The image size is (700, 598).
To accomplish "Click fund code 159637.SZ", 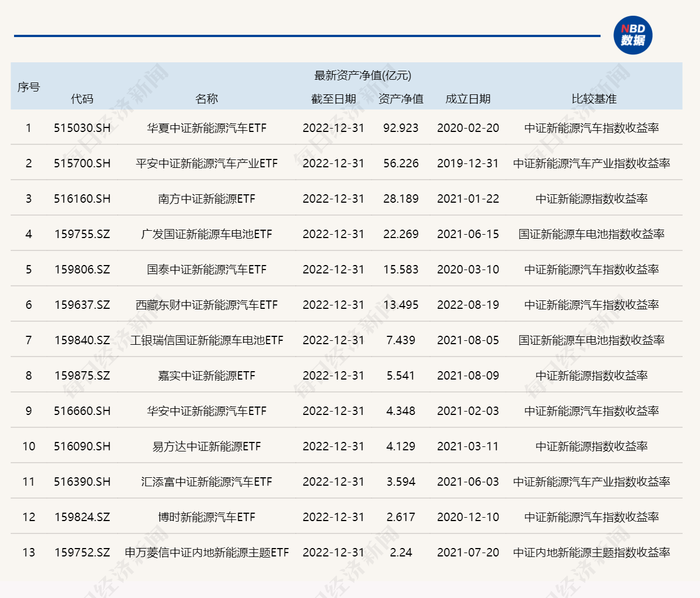I will (82, 305).
